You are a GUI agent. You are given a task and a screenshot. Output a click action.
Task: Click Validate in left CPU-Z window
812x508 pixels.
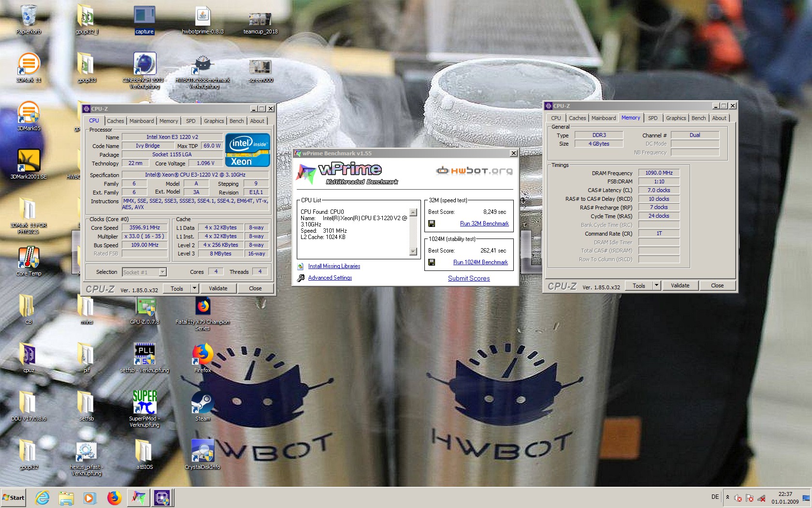click(x=218, y=288)
